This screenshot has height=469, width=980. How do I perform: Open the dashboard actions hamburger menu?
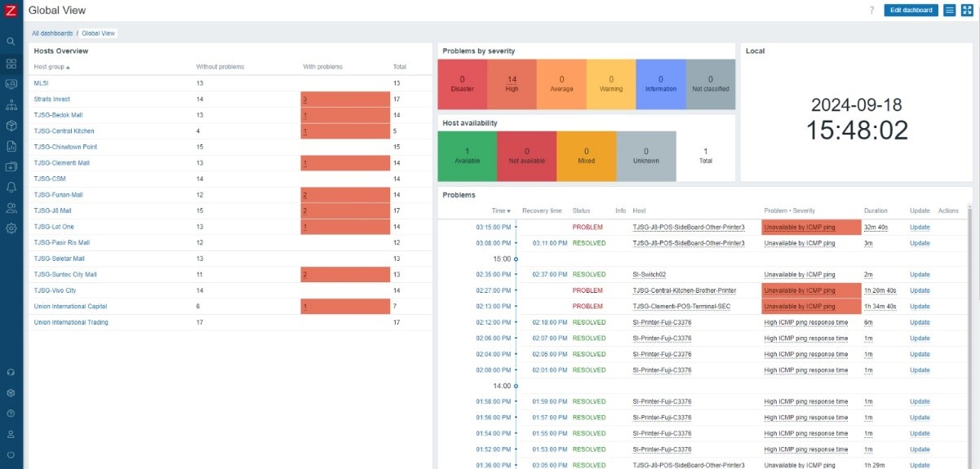[950, 11]
